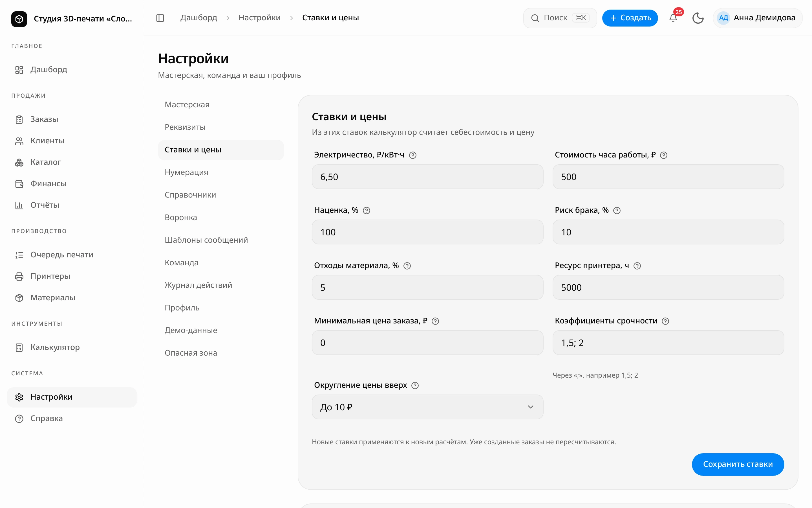
Task: Open Анна Демидова user menu
Action: coord(757,18)
